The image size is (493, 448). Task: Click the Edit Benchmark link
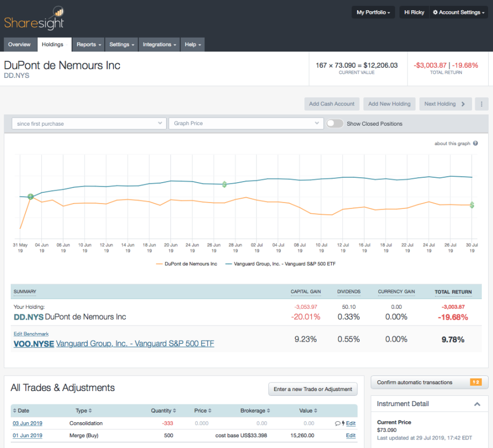click(31, 334)
